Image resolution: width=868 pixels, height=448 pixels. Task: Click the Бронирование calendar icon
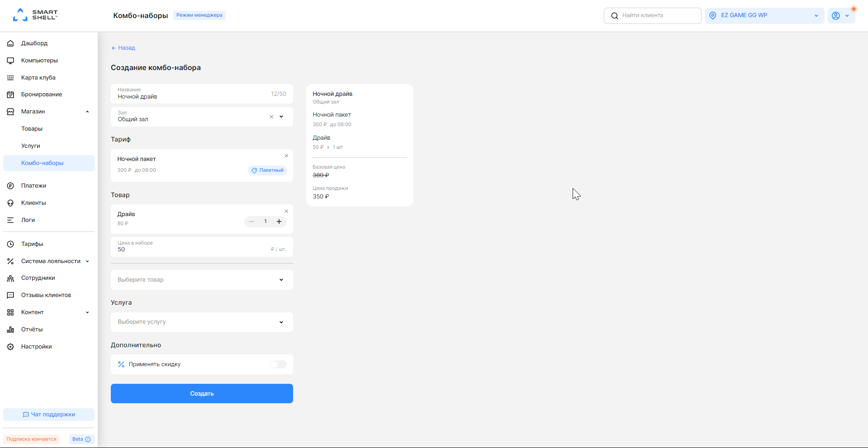click(x=10, y=94)
